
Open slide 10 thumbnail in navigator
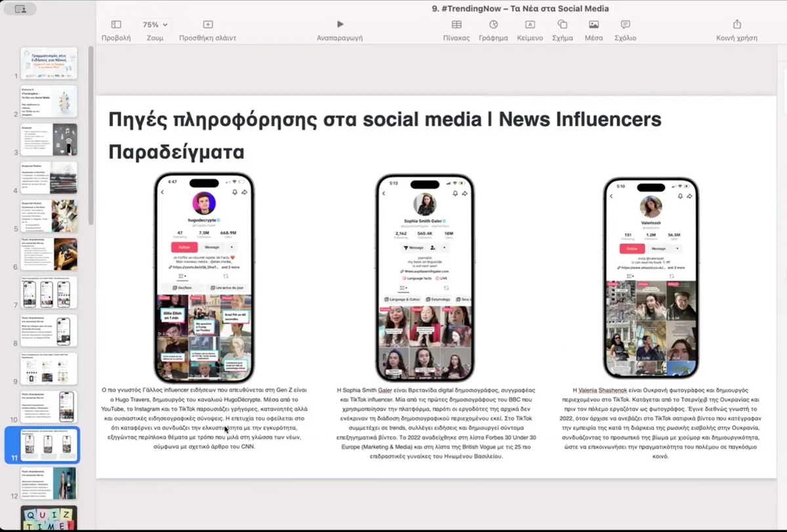tap(49, 407)
